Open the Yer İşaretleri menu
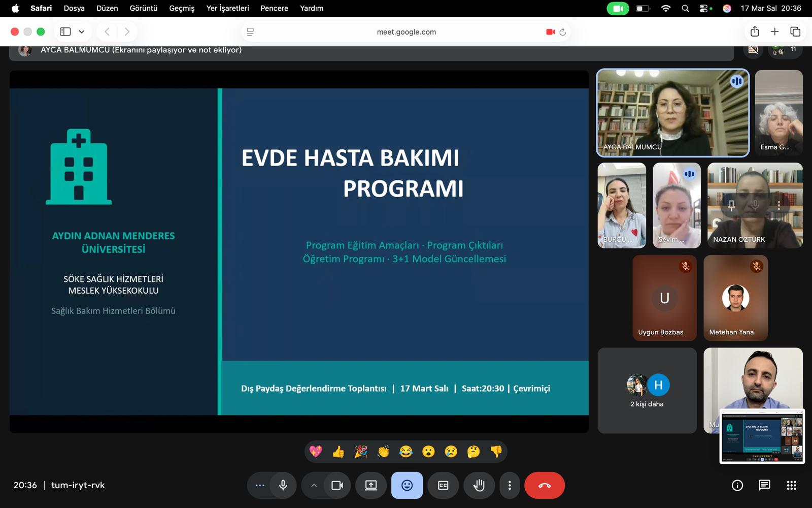Image resolution: width=812 pixels, height=508 pixels. click(227, 8)
